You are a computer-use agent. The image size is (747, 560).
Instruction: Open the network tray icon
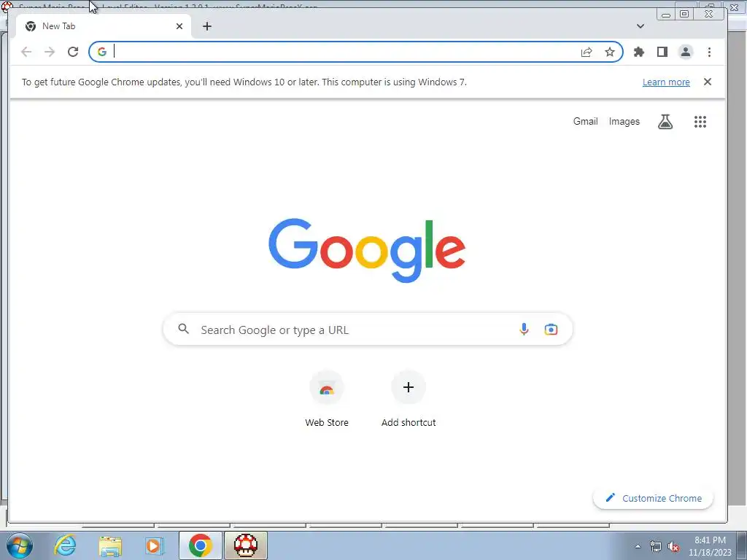[x=656, y=547]
